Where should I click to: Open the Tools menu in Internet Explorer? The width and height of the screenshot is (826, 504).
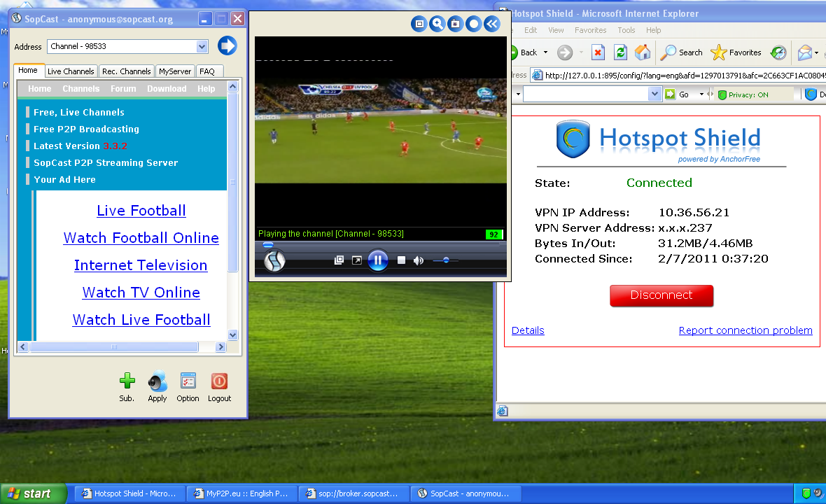pyautogui.click(x=626, y=30)
